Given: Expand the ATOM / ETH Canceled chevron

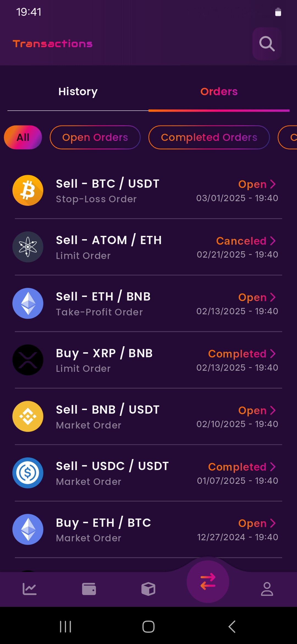Looking at the screenshot, I should tap(273, 241).
